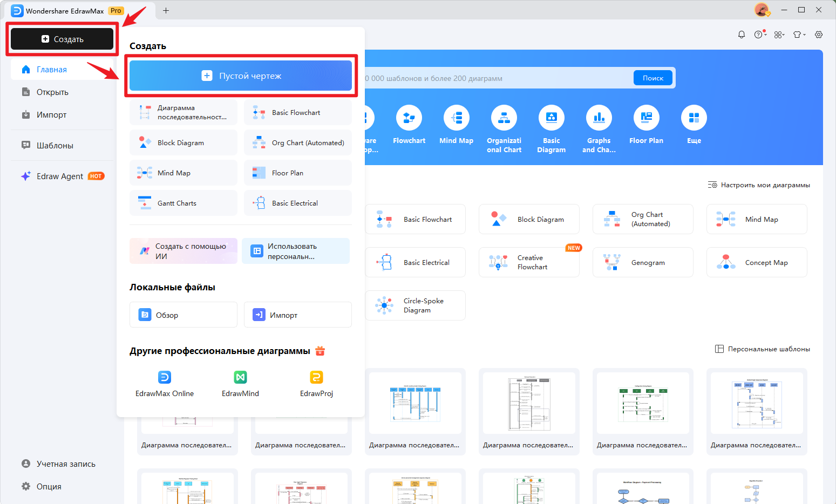Click the Graphs and Charts category icon
Screen dimensions: 836x504
(x=599, y=118)
